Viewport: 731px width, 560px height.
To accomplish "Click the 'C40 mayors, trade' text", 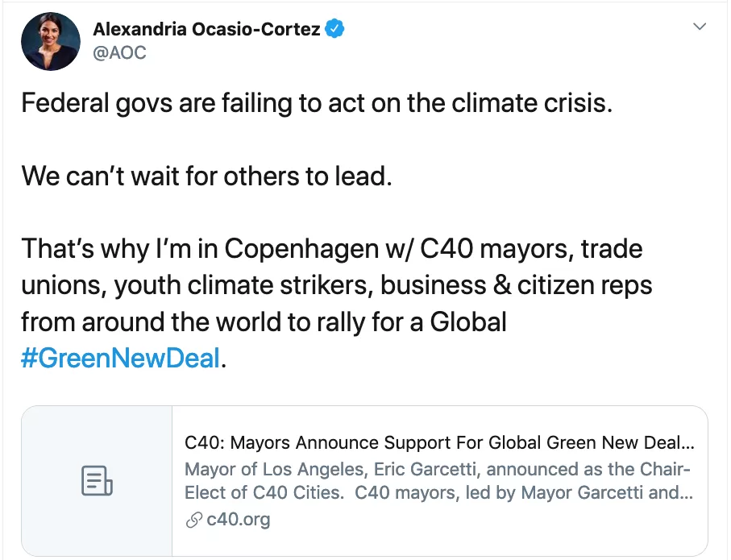I will (531, 248).
